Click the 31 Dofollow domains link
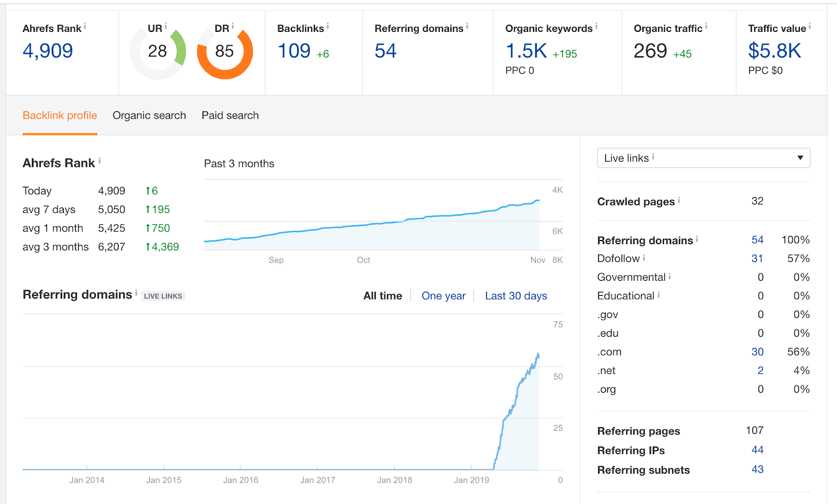The width and height of the screenshot is (837, 504). (x=757, y=259)
